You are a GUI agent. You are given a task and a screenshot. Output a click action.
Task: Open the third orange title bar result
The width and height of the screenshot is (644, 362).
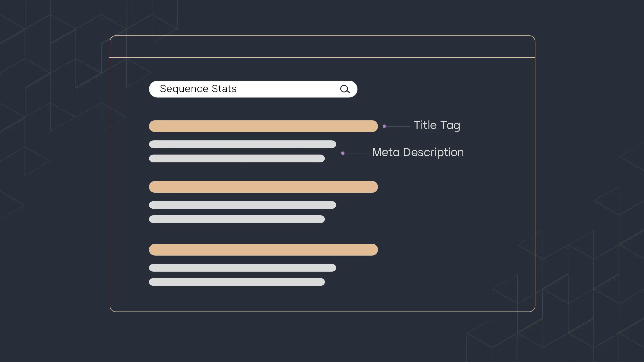point(263,250)
